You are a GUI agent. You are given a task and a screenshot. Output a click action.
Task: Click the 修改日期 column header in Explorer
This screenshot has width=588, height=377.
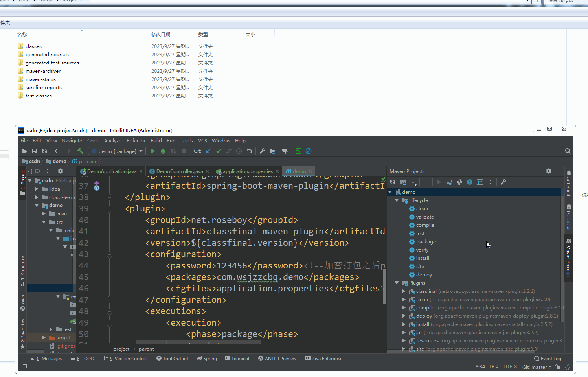tap(161, 35)
